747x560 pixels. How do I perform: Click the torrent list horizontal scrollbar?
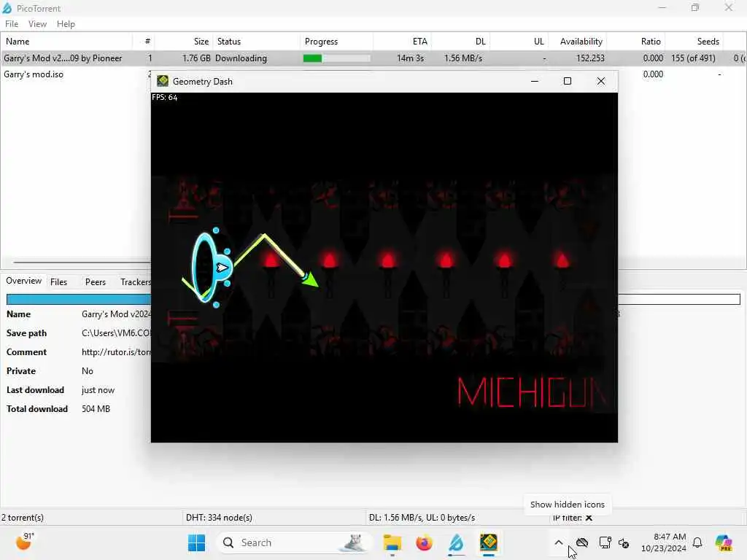81,262
